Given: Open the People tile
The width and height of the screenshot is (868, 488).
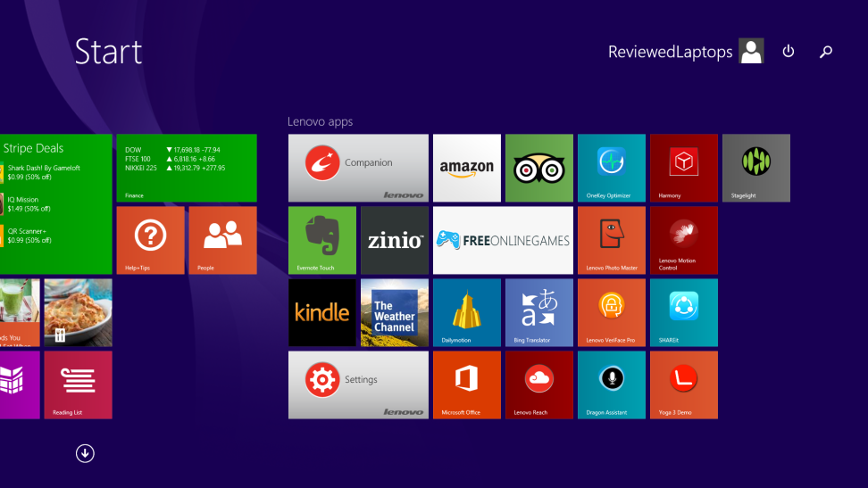Looking at the screenshot, I should [x=222, y=240].
